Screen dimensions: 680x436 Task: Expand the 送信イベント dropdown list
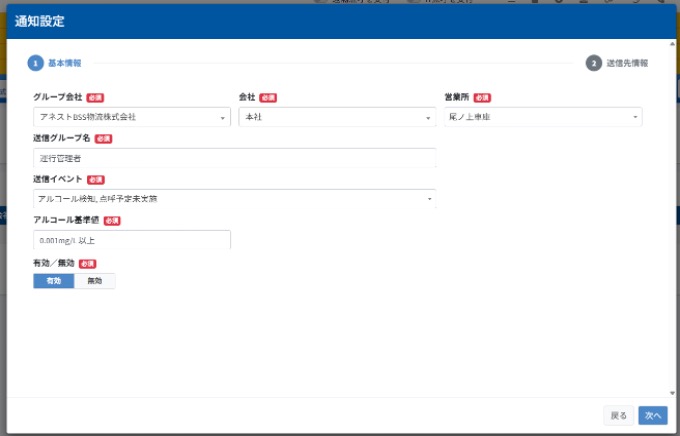[x=235, y=199]
